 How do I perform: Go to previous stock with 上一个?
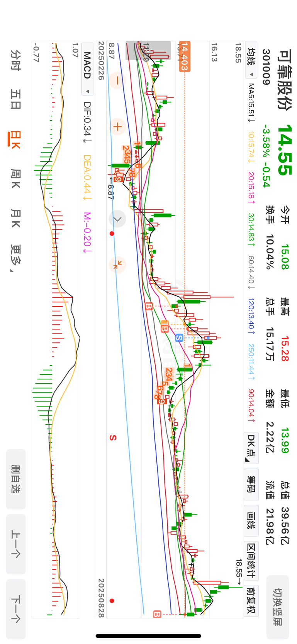coord(16,544)
